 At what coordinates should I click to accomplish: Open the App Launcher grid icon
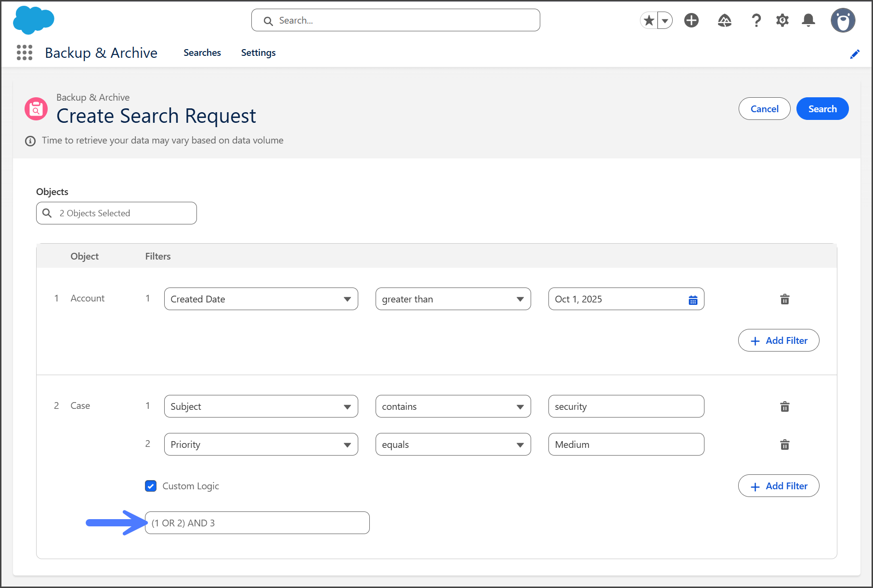point(25,52)
